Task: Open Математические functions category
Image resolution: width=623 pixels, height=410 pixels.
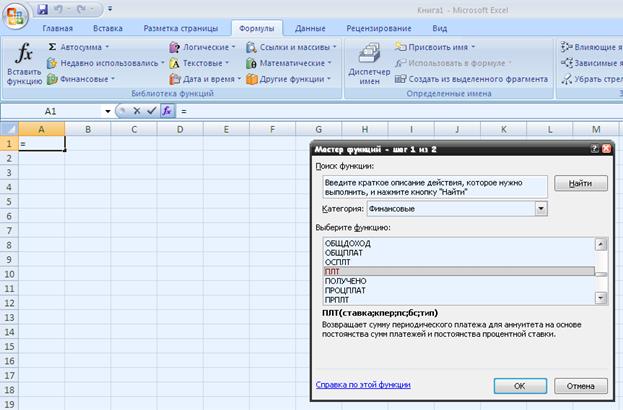Action: (x=288, y=63)
